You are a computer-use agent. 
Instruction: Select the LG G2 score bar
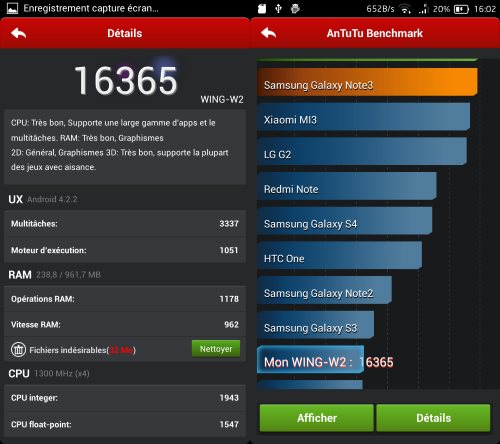click(x=362, y=151)
